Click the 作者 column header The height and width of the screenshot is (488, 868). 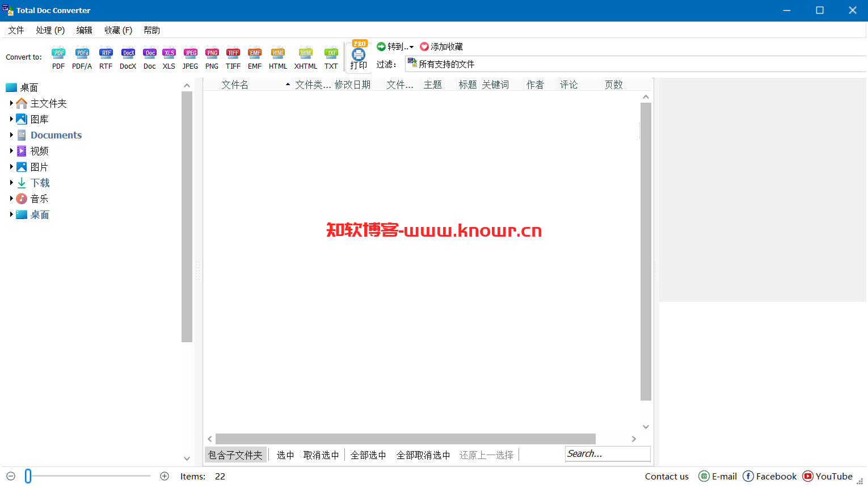(535, 85)
